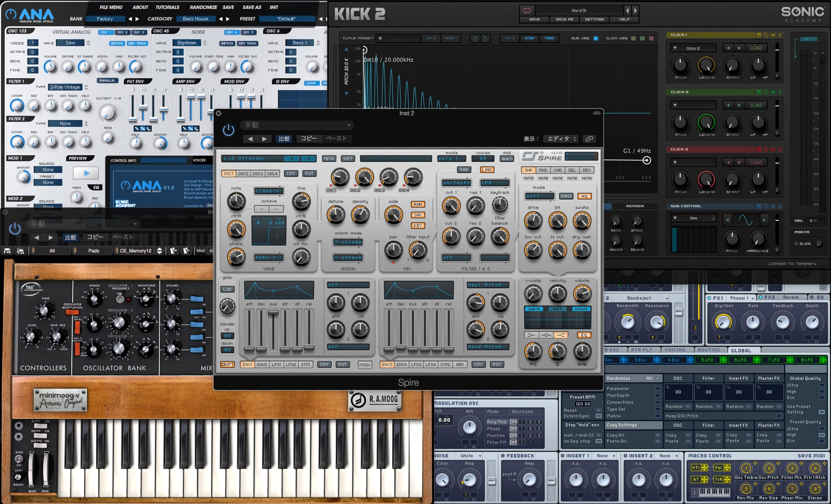
Task: Click the ANA logo power icon
Action: pos(11,14)
